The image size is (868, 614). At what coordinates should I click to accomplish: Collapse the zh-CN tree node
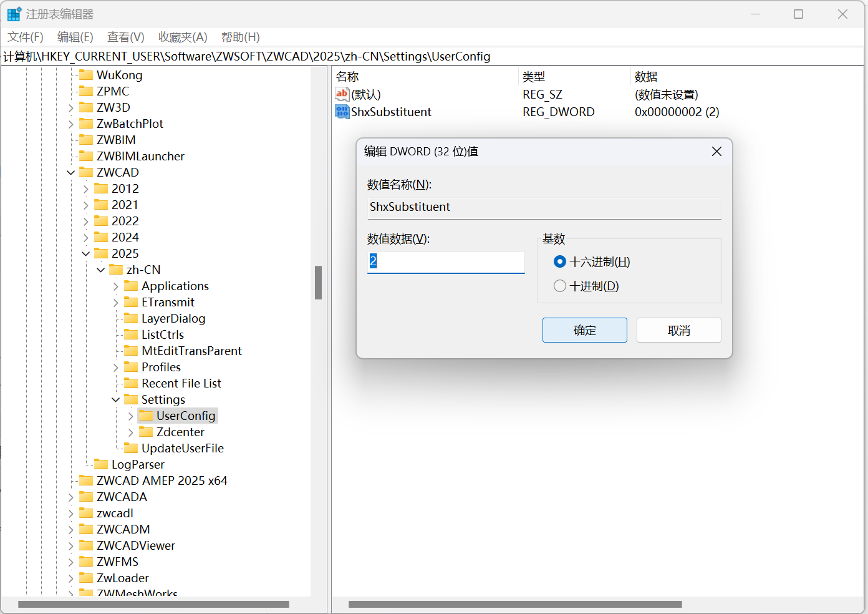[101, 270]
